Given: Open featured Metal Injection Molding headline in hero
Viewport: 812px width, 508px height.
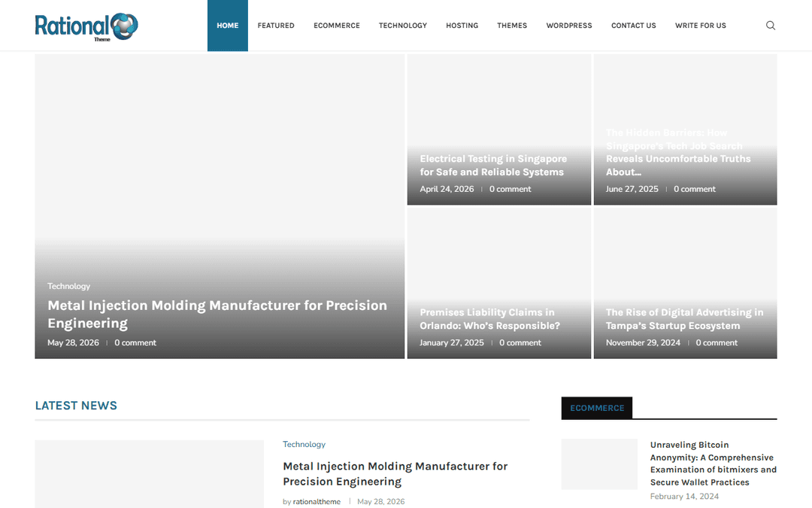Looking at the screenshot, I should [217, 314].
